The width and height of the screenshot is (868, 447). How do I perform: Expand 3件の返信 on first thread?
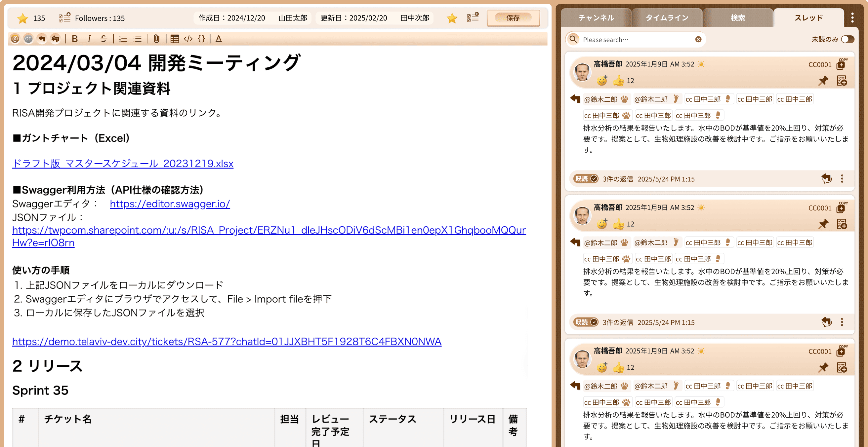[x=618, y=179]
